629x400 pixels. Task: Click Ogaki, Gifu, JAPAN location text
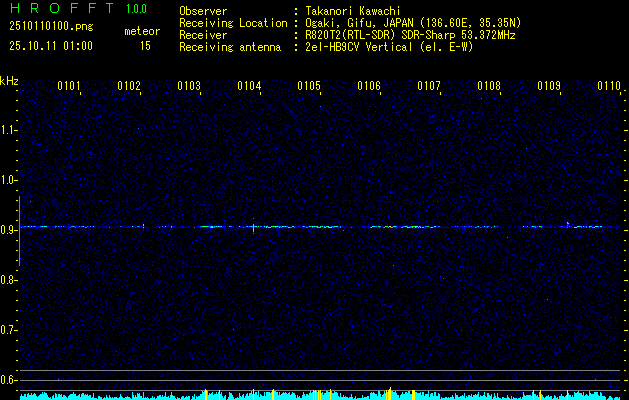click(x=413, y=23)
